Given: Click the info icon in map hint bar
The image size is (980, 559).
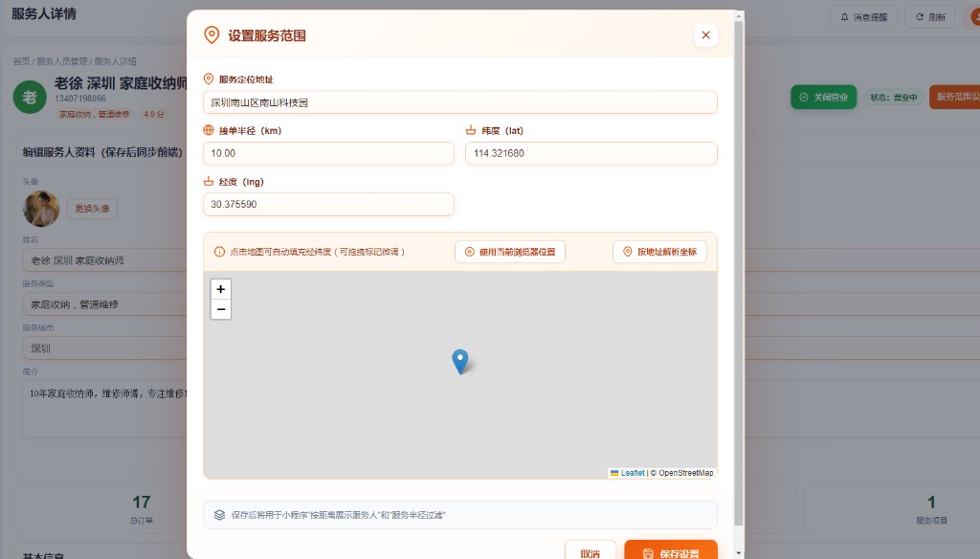Looking at the screenshot, I should pos(219,252).
